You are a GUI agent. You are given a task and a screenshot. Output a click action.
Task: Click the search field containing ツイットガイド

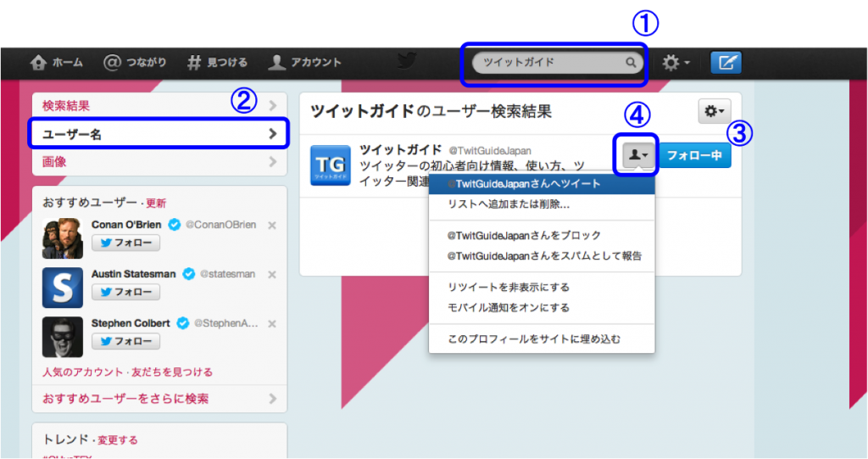557,63
